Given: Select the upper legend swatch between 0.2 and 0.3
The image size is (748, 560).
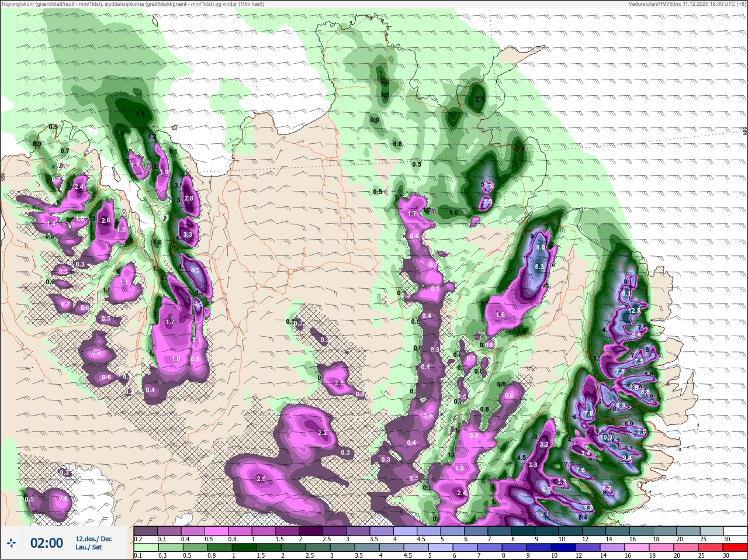Looking at the screenshot, I should coord(146,531).
